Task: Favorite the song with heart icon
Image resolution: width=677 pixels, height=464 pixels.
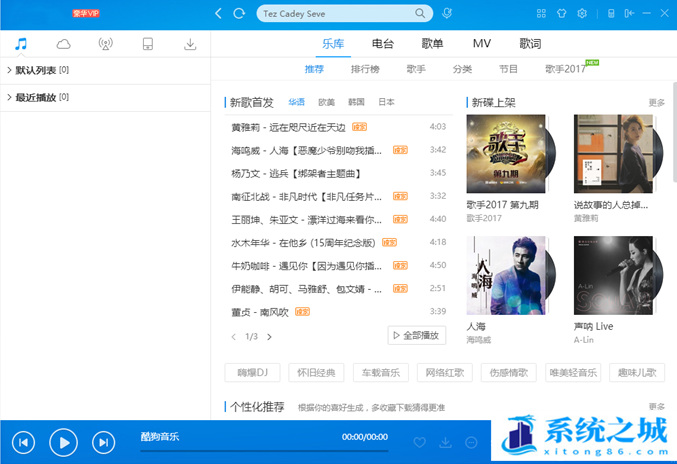Action: 420,442
